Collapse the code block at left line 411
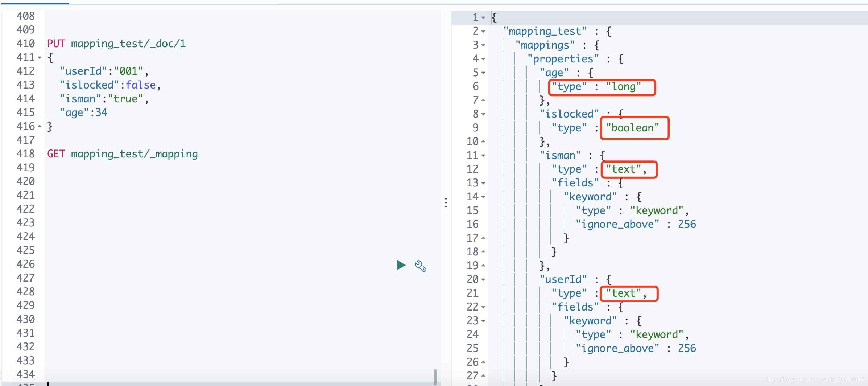This screenshot has height=386, width=868. [40, 58]
